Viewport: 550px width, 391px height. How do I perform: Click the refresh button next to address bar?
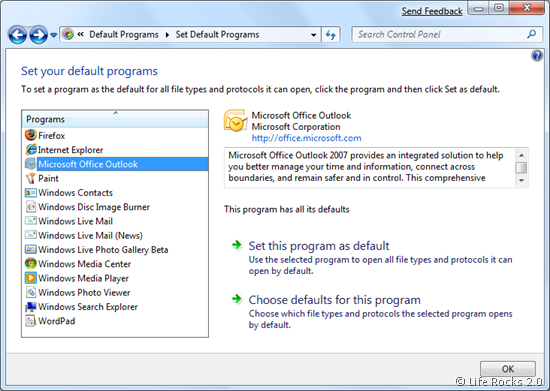coord(330,35)
